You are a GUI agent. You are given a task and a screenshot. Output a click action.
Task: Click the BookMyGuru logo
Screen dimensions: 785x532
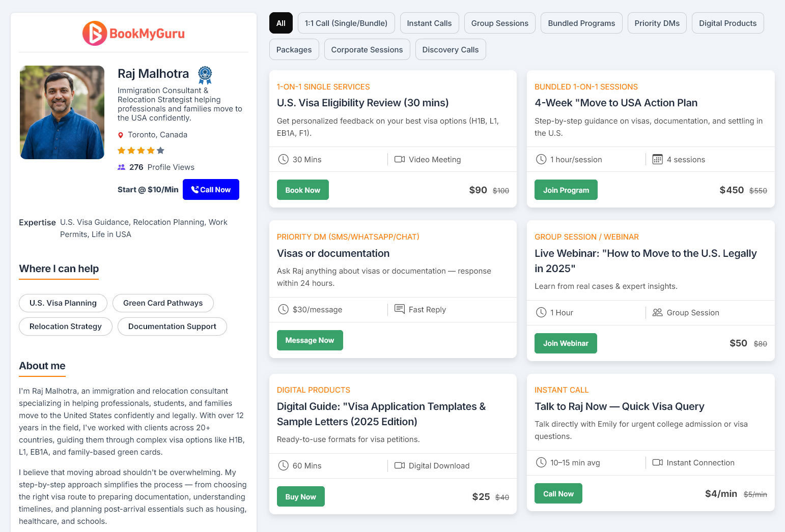pos(133,34)
